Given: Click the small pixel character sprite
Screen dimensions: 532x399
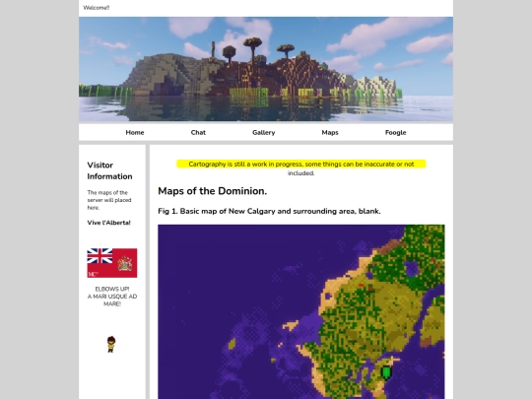Looking at the screenshot, I should click(x=111, y=344).
